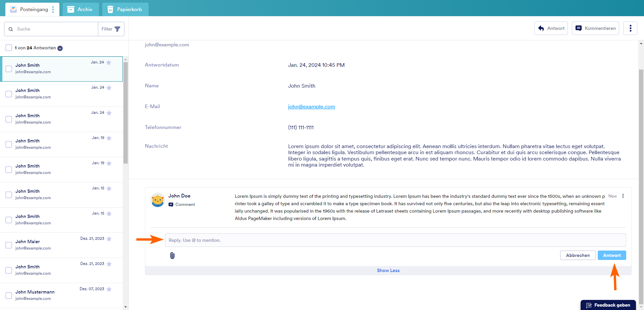
Task: Click the funnel Filter button
Action: tap(111, 29)
